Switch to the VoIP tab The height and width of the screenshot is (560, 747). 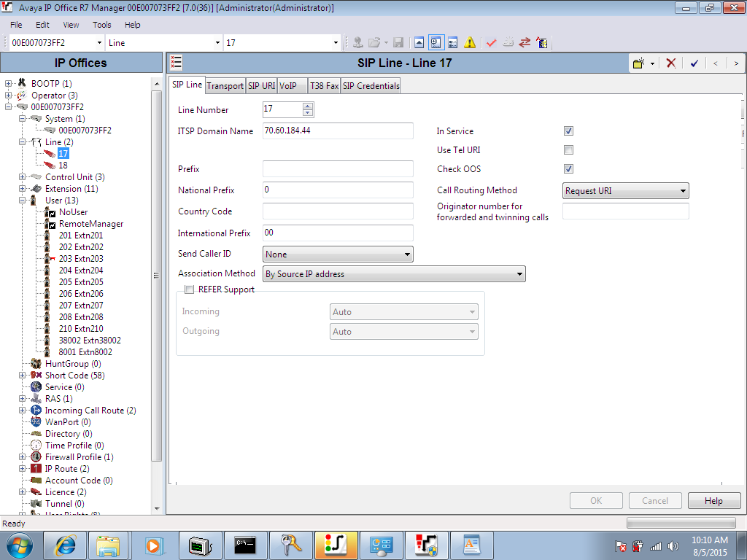pyautogui.click(x=292, y=86)
